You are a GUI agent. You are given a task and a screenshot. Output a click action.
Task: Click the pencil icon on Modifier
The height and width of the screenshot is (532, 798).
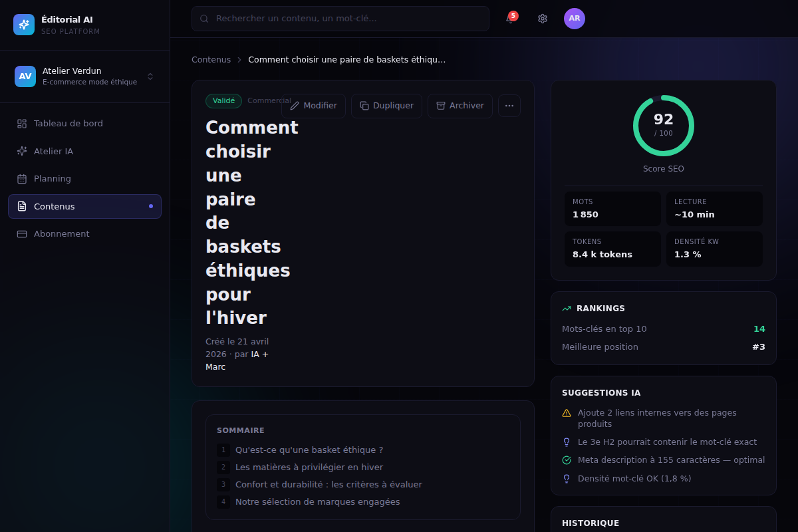tap(295, 106)
